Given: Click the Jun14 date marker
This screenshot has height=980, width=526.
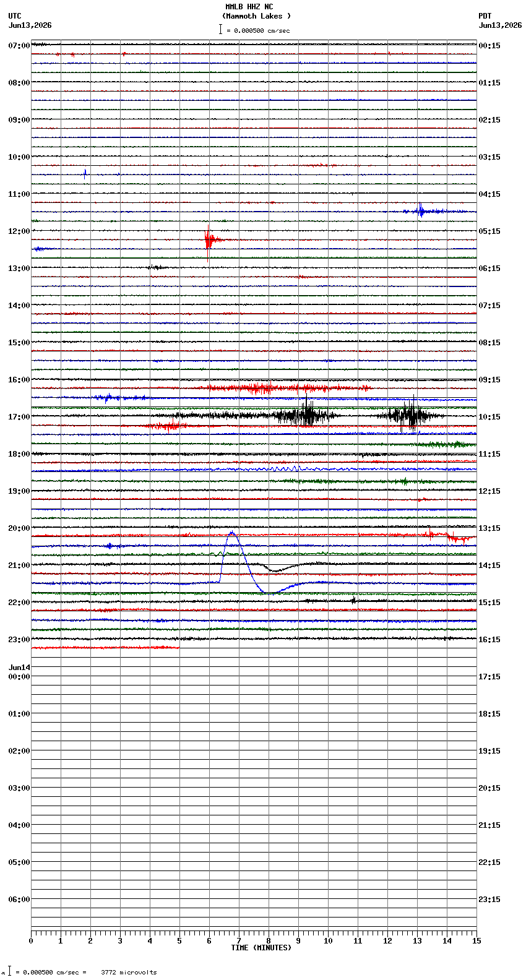Looking at the screenshot, I should tap(19, 668).
